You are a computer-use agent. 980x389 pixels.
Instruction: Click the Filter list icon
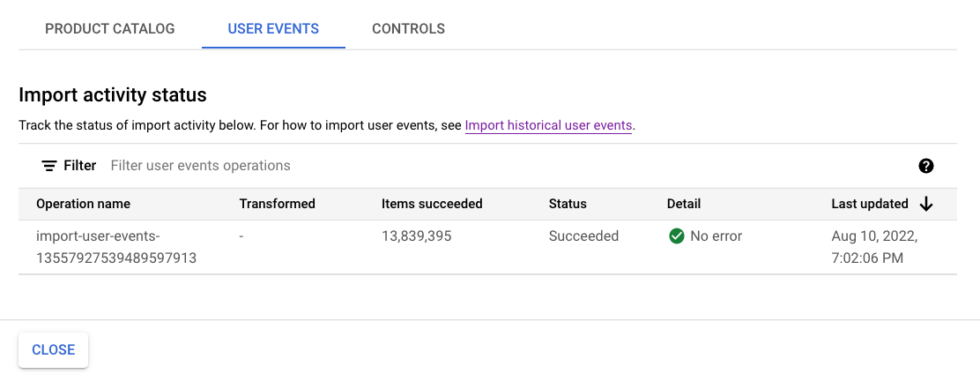point(49,166)
